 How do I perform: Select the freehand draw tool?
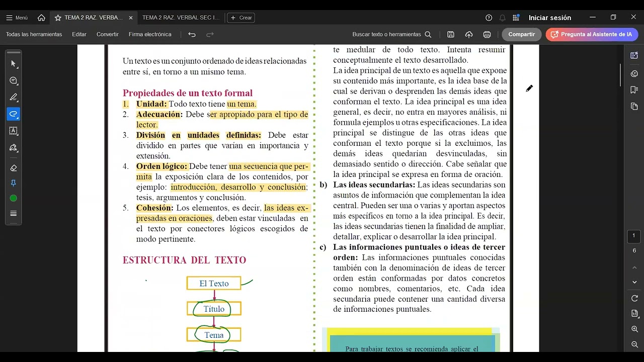coord(14,114)
